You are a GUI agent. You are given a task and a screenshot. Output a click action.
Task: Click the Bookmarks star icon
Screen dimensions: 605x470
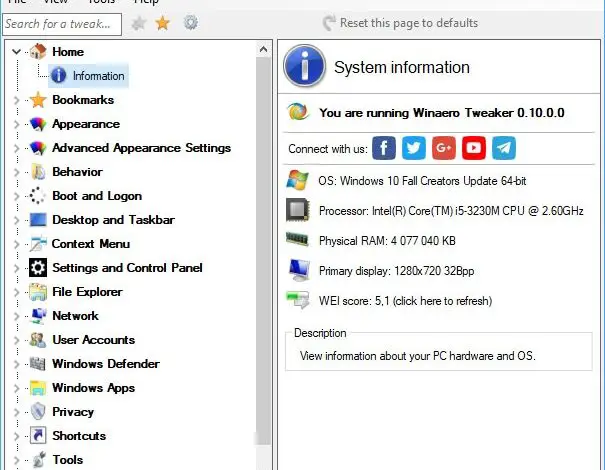38,100
